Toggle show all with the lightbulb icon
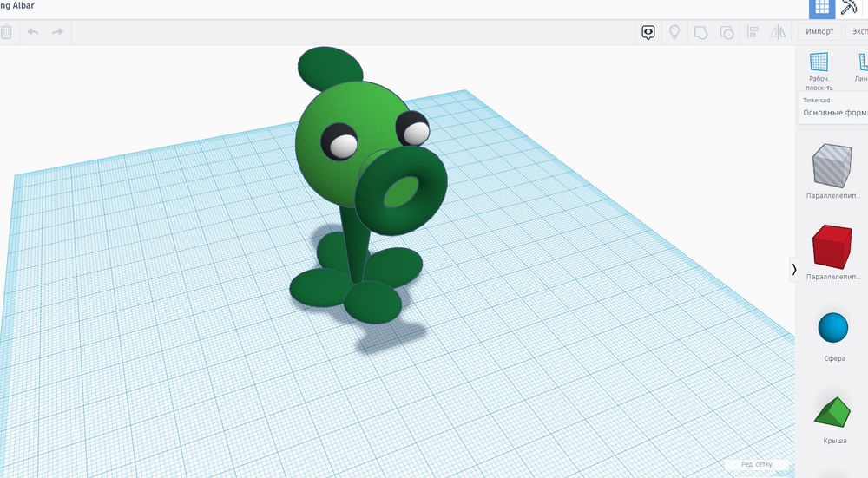The width and height of the screenshot is (868, 478). click(674, 33)
